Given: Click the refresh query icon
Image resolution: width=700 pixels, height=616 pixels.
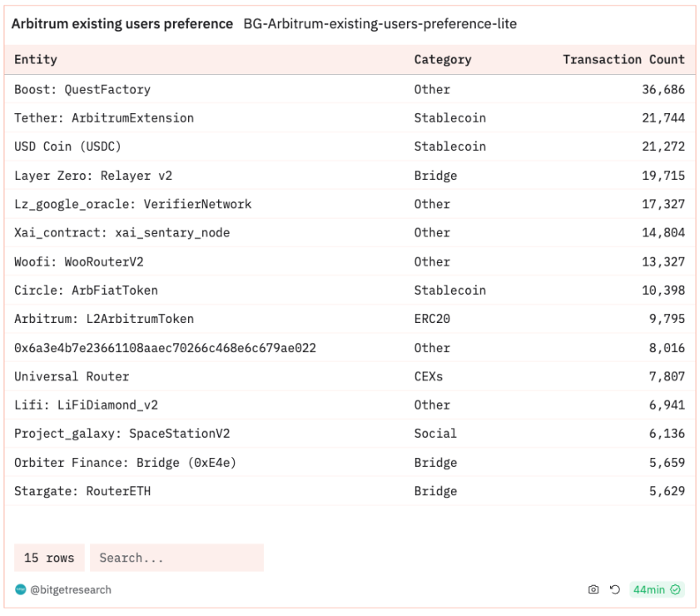Looking at the screenshot, I should [x=615, y=589].
